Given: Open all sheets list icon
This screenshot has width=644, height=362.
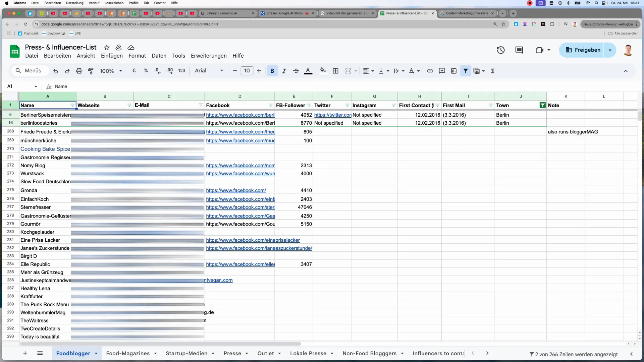Looking at the screenshot, I should pyautogui.click(x=40, y=353).
